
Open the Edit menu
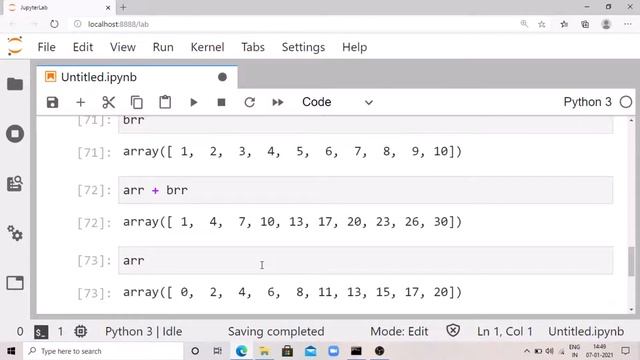[x=83, y=47]
